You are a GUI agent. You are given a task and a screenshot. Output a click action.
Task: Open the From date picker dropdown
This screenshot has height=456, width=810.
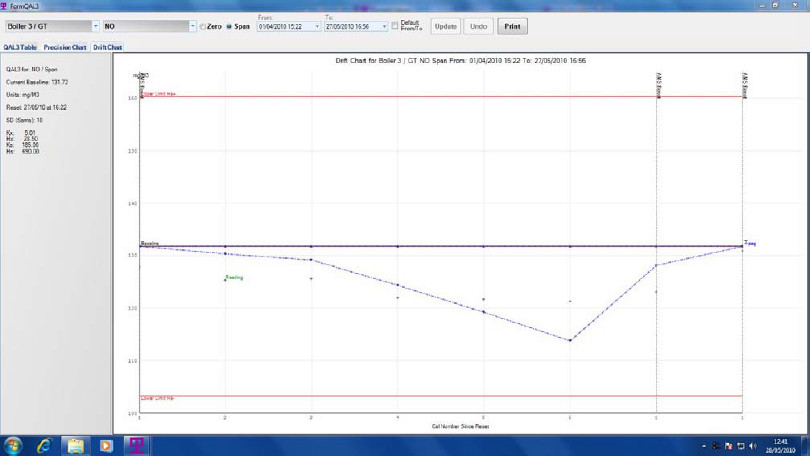317,27
